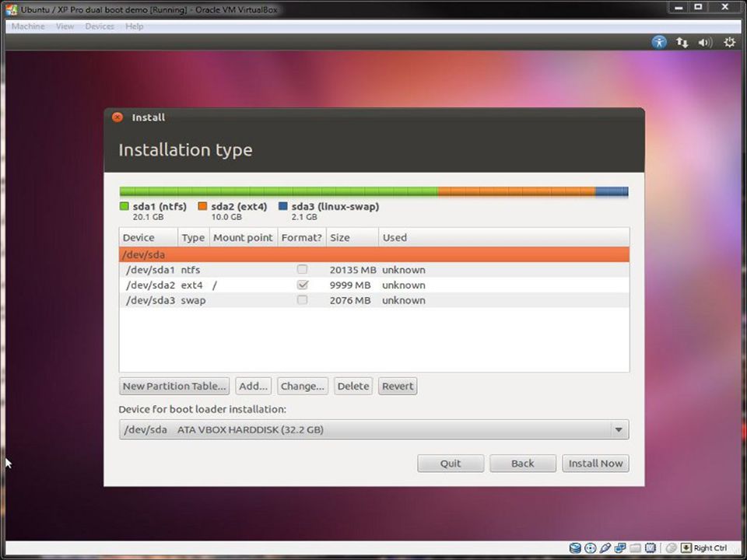
Task: Select the /dev/sda1 ntfs row
Action: coord(374,270)
